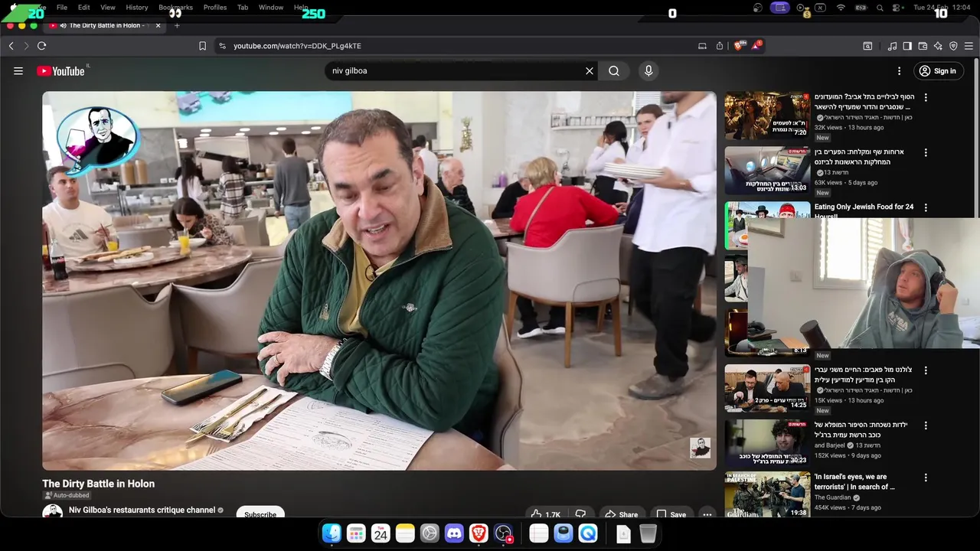Viewport: 980px width, 551px height.
Task: Open the View menu
Action: (108, 8)
